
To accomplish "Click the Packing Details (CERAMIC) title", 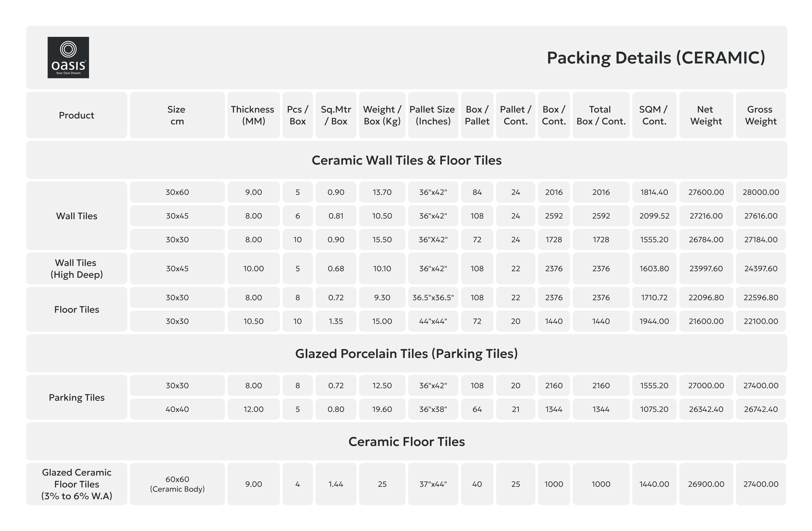I will 656,58.
